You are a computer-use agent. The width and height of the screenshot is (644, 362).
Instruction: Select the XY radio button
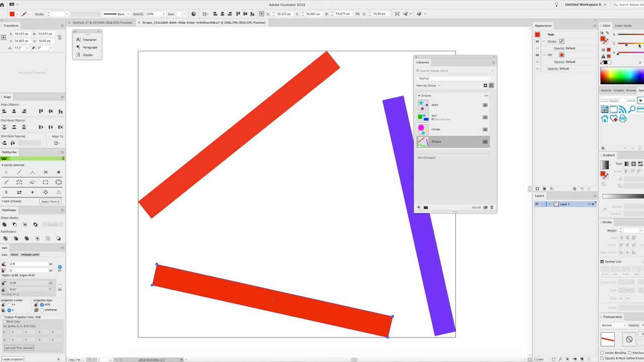[60, 267]
